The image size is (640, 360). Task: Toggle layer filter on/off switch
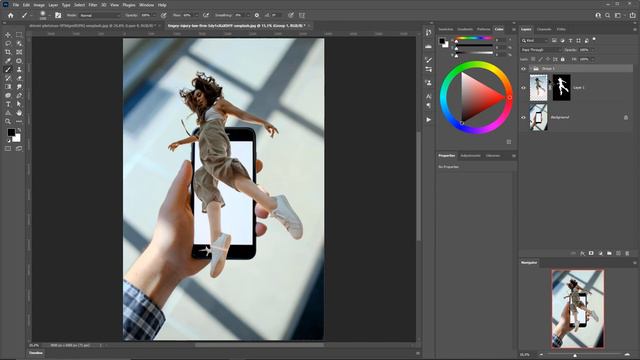[594, 39]
